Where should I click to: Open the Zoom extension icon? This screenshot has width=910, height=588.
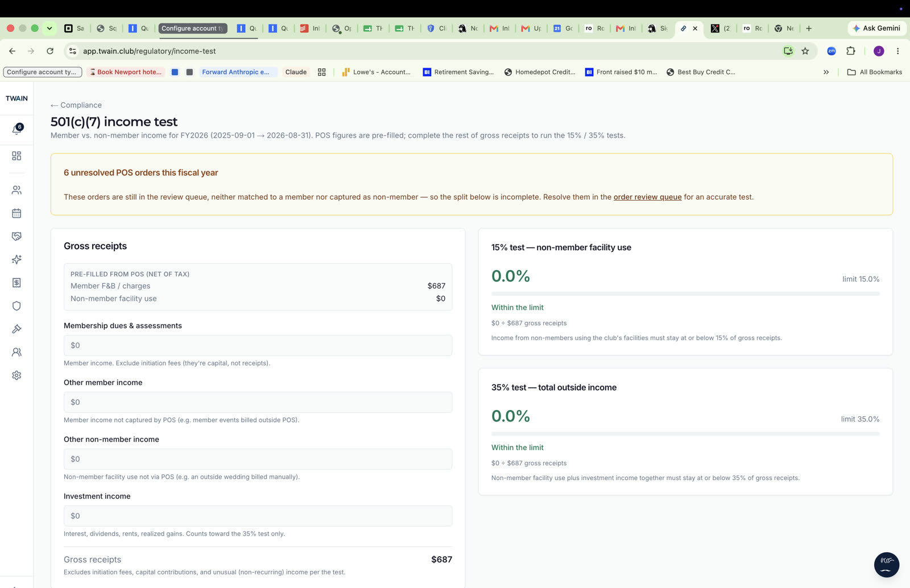(831, 51)
